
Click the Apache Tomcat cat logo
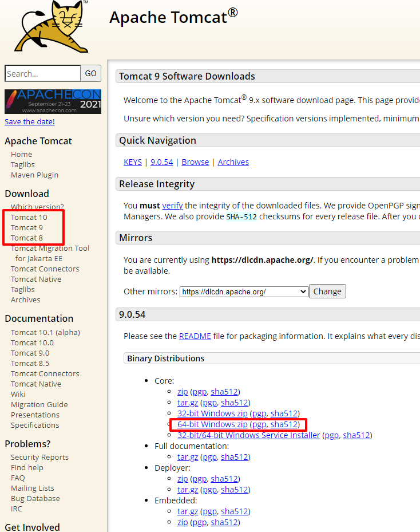click(51, 26)
